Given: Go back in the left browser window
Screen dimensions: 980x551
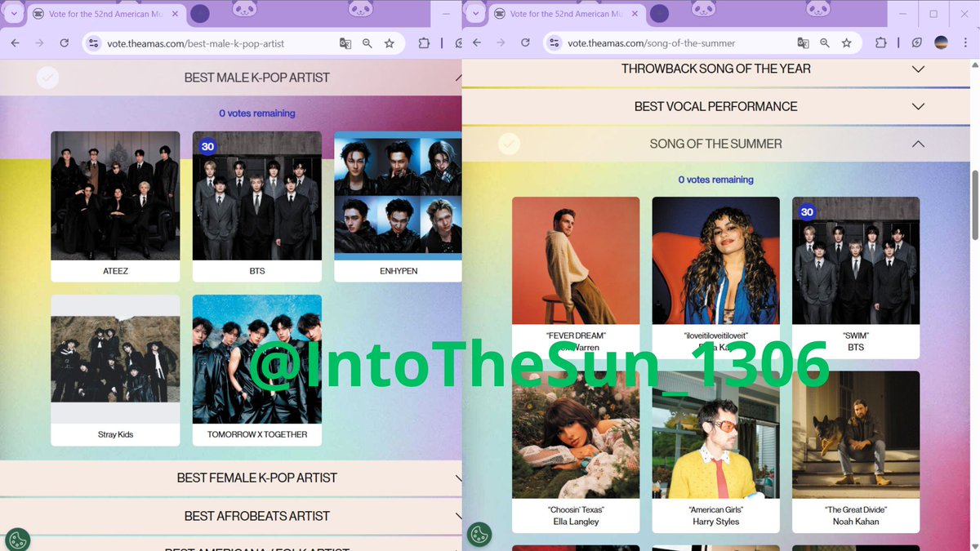Looking at the screenshot, I should 15,43.
